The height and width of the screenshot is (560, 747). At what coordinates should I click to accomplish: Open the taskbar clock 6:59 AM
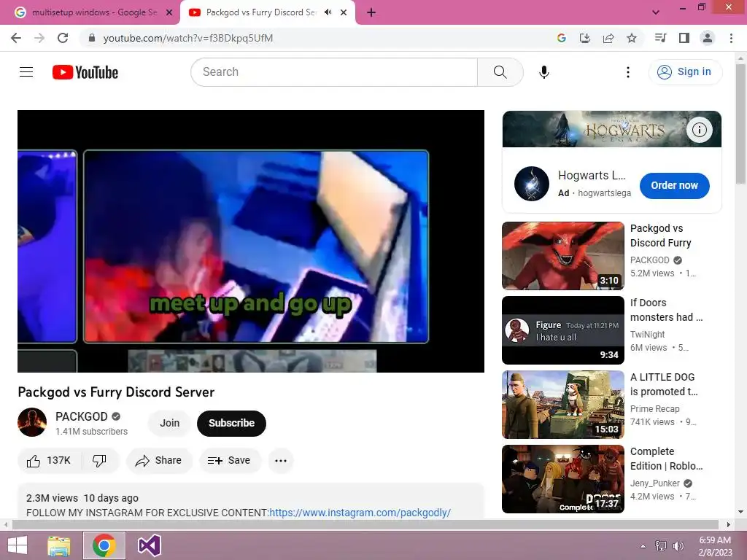[x=715, y=546]
